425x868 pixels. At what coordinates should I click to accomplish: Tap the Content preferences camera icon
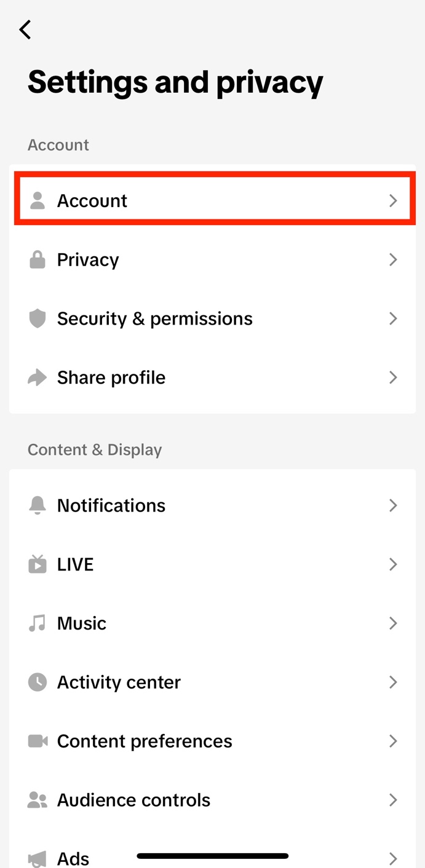point(38,741)
